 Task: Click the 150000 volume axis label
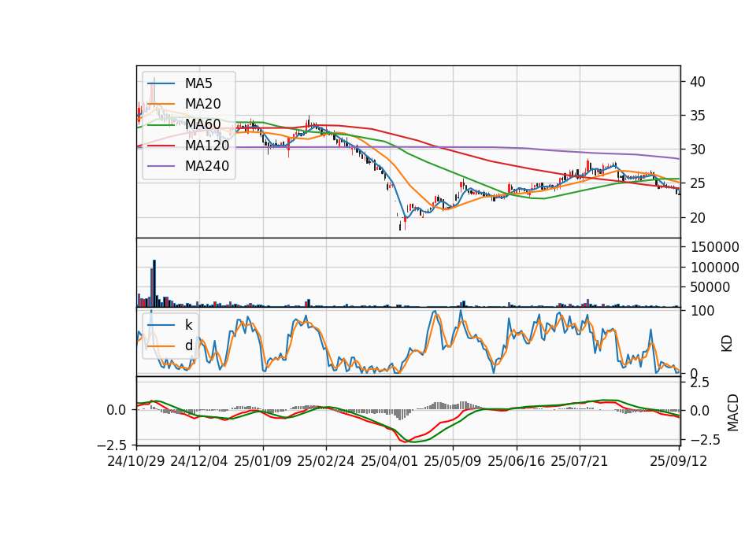715,247
